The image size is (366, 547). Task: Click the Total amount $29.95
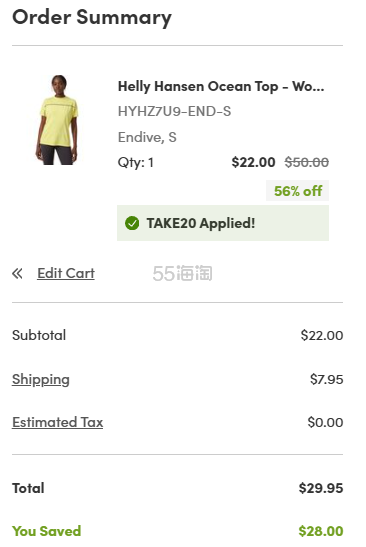[x=321, y=488]
